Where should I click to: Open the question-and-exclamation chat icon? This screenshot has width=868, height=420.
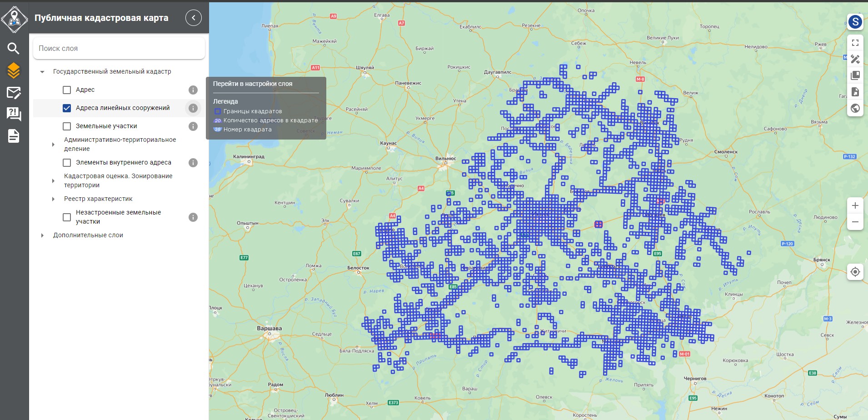pyautogui.click(x=14, y=114)
